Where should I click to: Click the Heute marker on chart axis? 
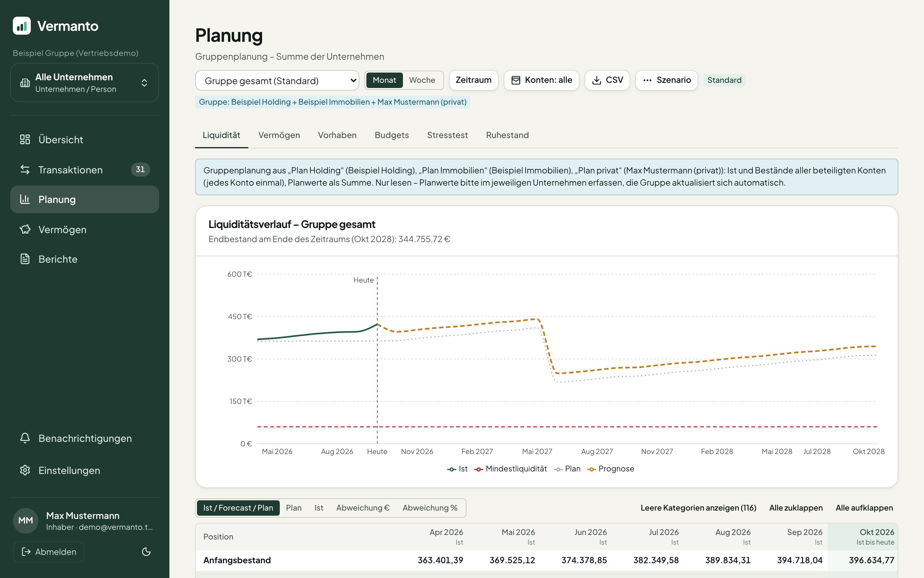click(x=377, y=451)
